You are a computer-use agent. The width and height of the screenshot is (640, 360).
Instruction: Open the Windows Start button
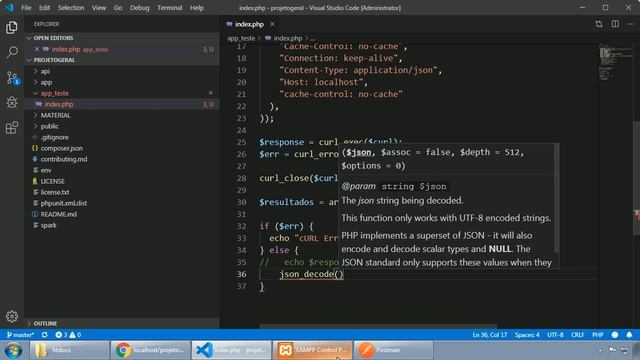[x=13, y=350]
